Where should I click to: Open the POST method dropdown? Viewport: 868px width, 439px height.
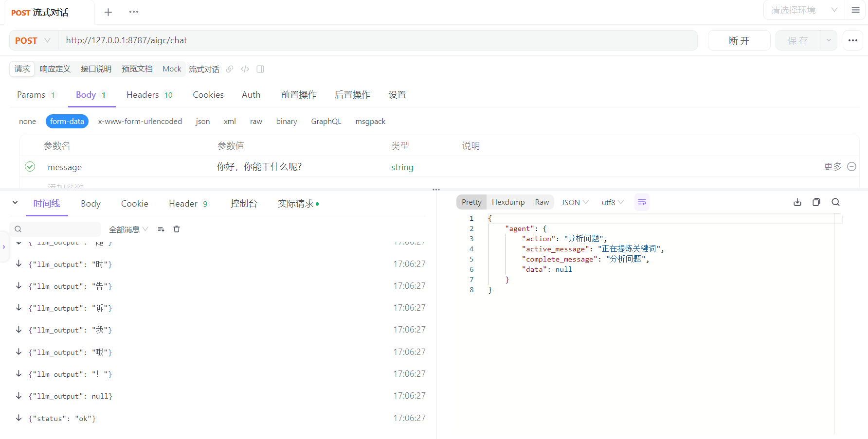[33, 40]
